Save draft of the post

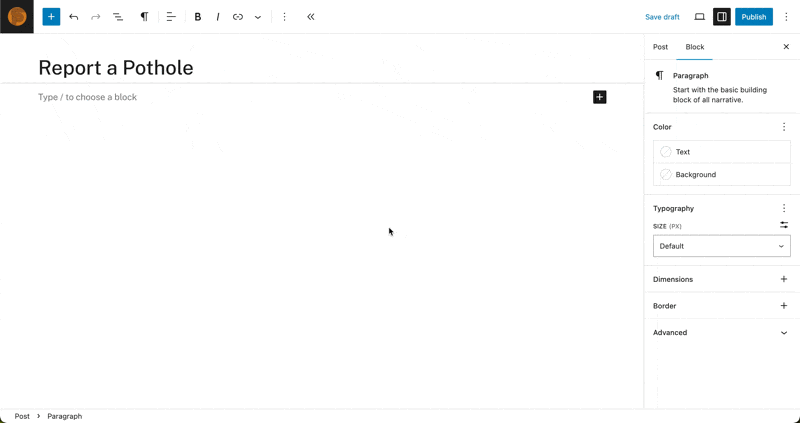click(662, 17)
